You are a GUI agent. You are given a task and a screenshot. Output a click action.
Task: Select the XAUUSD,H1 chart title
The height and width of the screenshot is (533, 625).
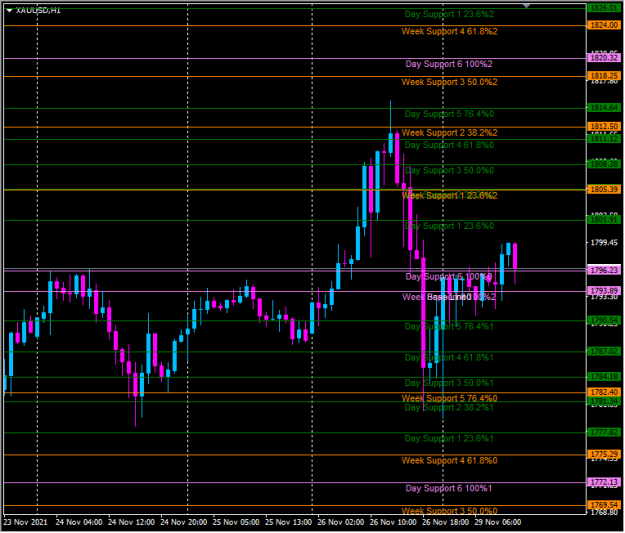[38, 11]
